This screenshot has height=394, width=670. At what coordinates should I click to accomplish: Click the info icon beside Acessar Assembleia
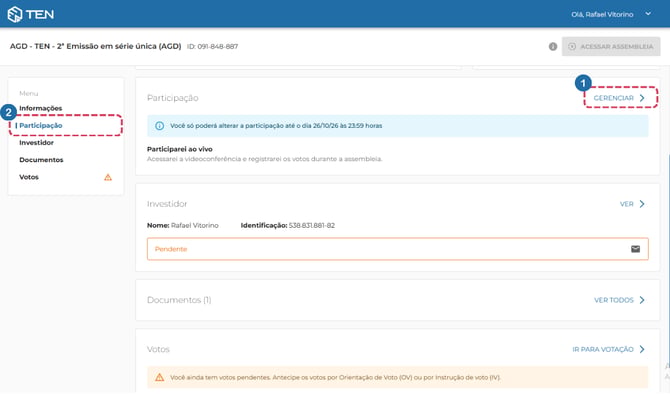(x=553, y=46)
